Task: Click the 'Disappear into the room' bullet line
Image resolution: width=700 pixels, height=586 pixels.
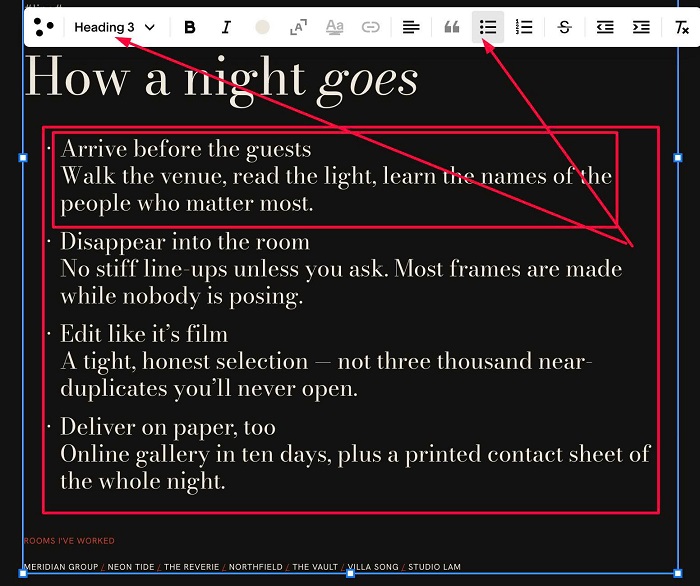Action: 185,242
